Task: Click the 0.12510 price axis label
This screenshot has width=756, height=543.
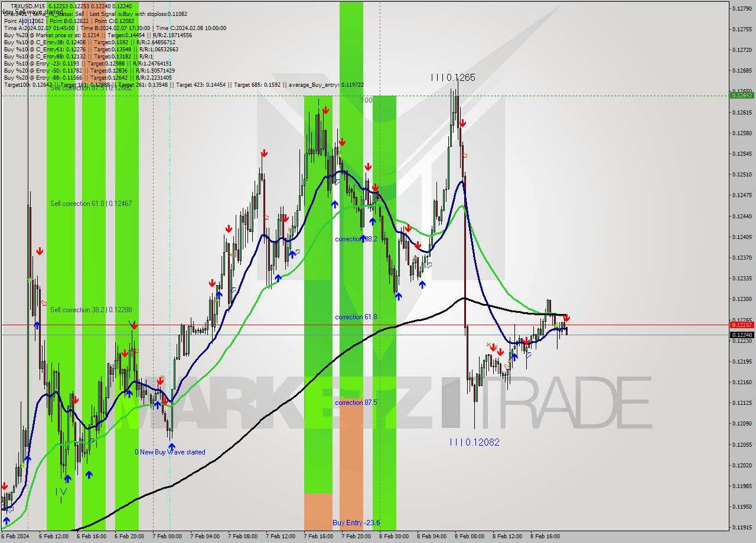Action: [x=742, y=174]
